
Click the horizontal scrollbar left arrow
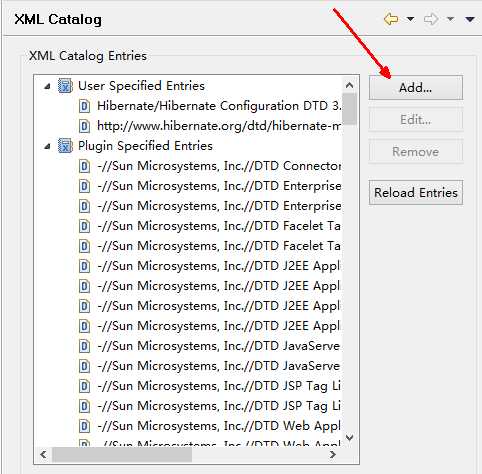[x=43, y=454]
